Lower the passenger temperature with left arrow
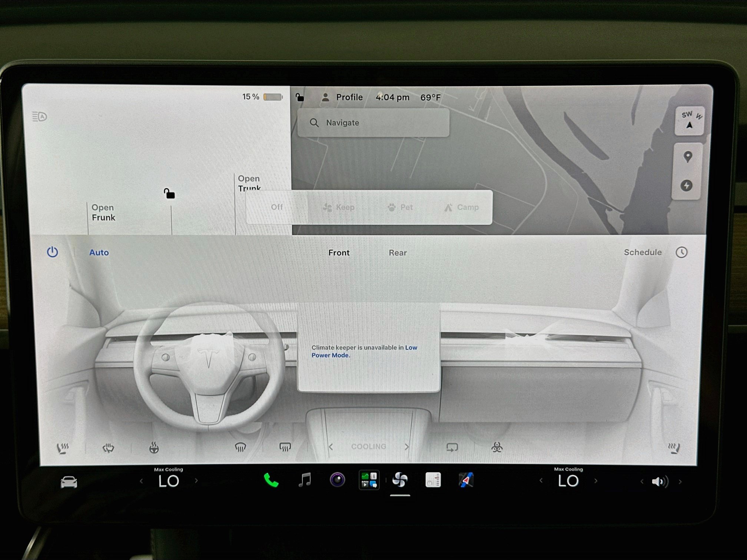The width and height of the screenshot is (747, 560). click(x=541, y=481)
